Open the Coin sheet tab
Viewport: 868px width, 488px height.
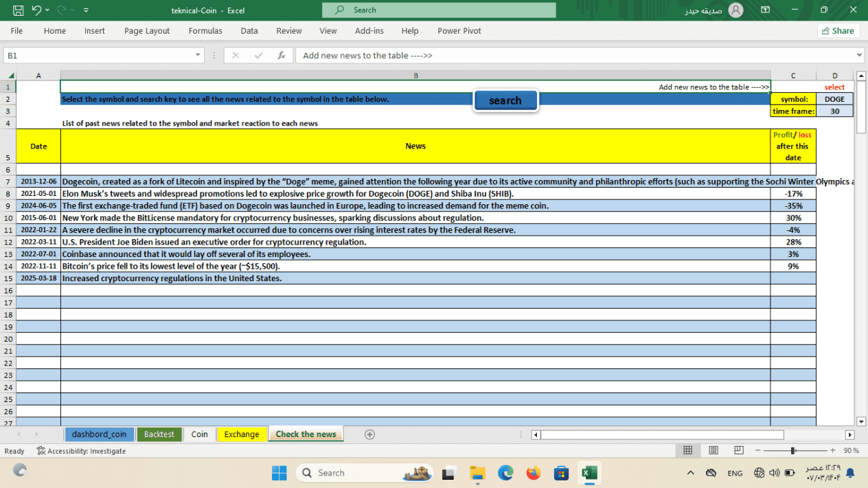199,434
